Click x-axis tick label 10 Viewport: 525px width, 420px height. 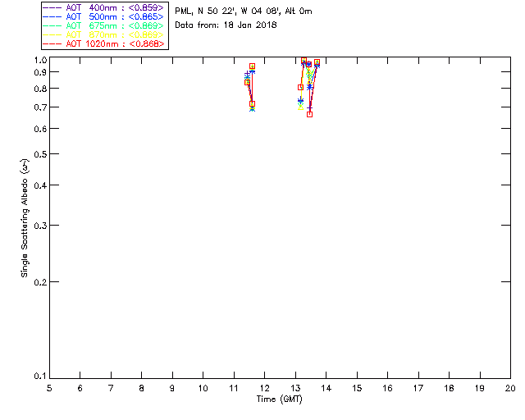(x=203, y=388)
